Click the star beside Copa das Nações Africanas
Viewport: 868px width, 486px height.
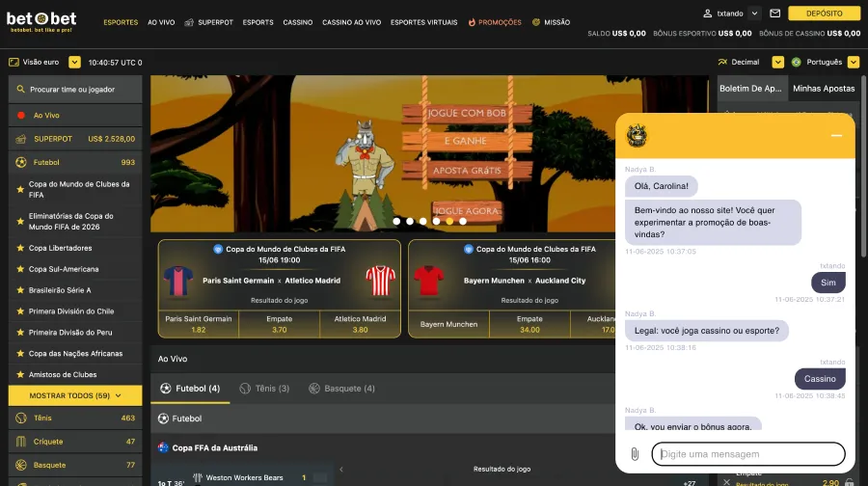(x=20, y=353)
